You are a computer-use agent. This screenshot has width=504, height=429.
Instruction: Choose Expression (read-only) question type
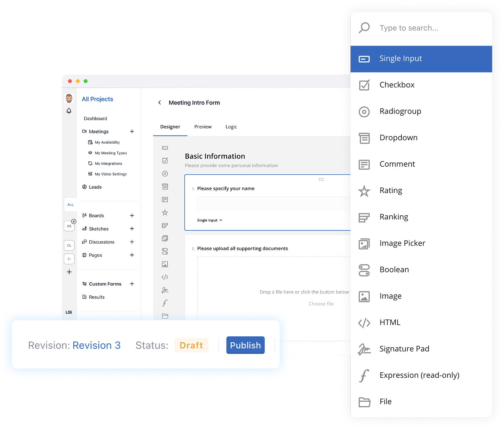tap(421, 375)
